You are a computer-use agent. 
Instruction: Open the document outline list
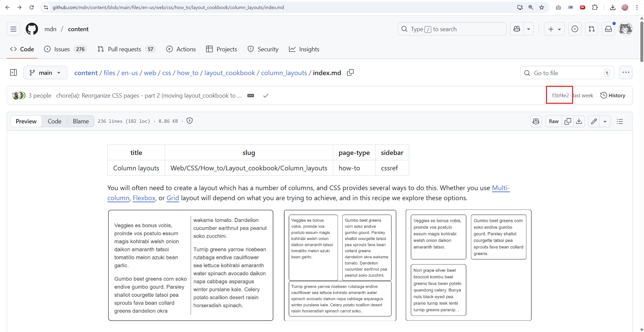click(620, 121)
